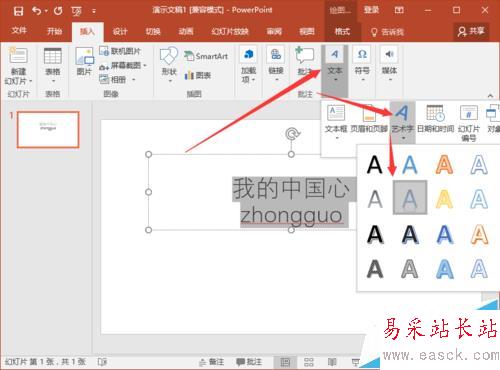500x370 pixels.
Task: Click the rotation handle above the text box
Action: click(x=293, y=134)
